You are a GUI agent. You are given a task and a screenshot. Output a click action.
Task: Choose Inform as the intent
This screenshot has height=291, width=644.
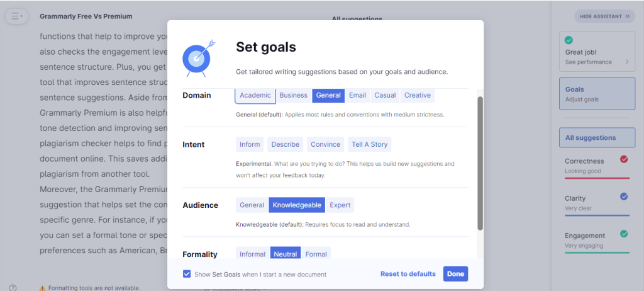250,144
